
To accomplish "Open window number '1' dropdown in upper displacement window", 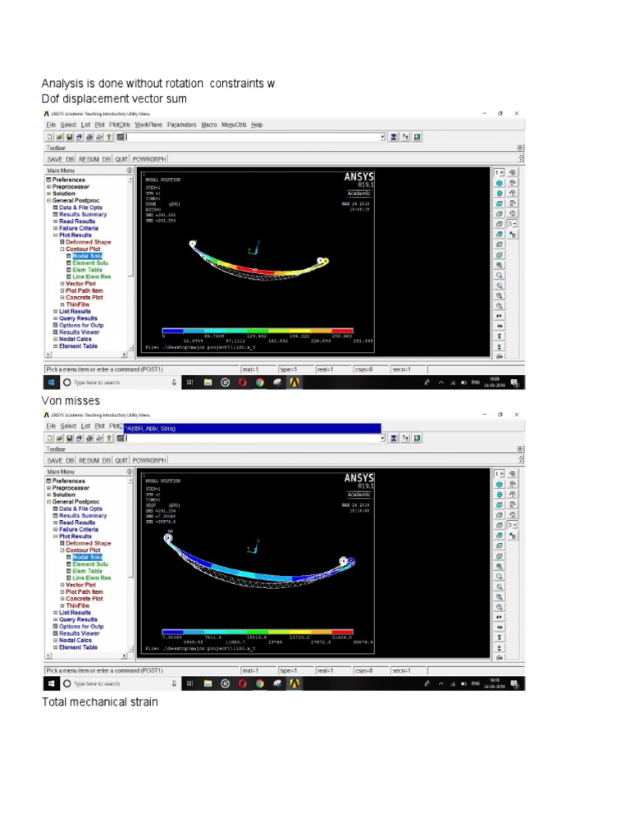I will [499, 173].
